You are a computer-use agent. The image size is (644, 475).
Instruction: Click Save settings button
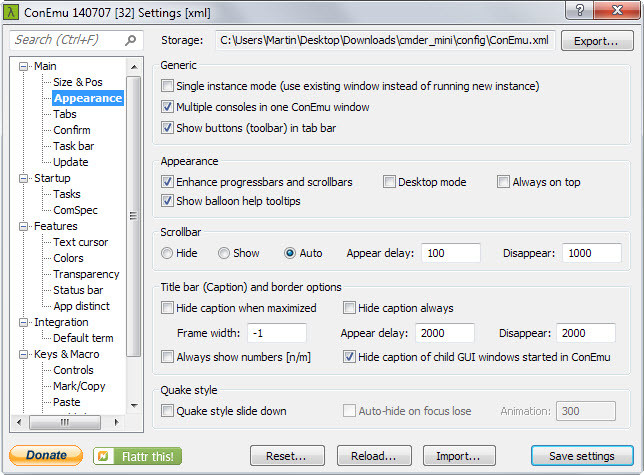click(x=582, y=456)
